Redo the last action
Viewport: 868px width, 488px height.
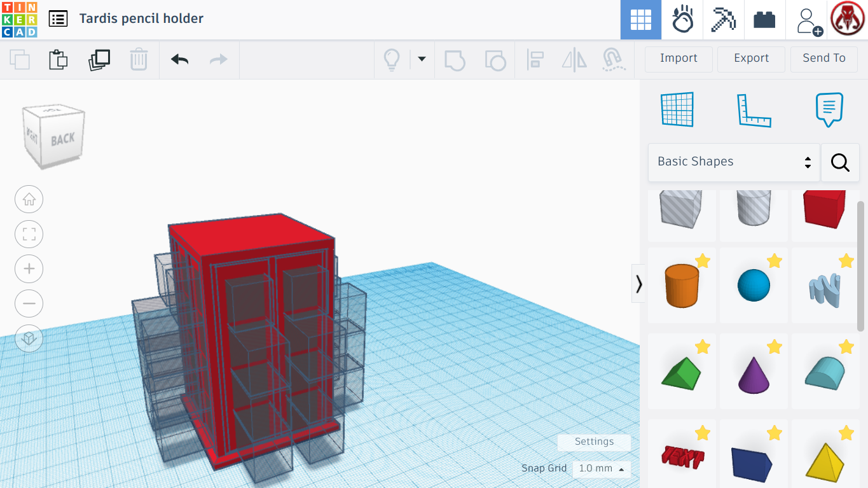point(218,60)
